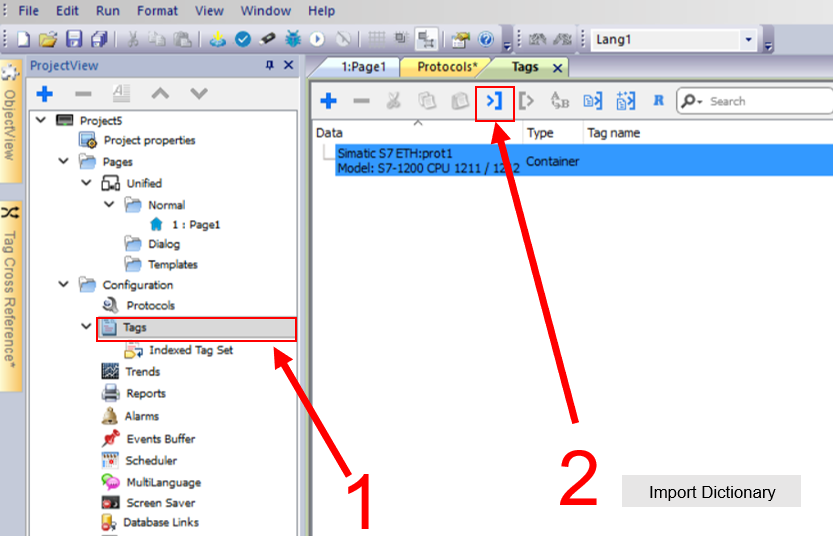
Task: Switch to the Protocols* tab
Action: [447, 67]
